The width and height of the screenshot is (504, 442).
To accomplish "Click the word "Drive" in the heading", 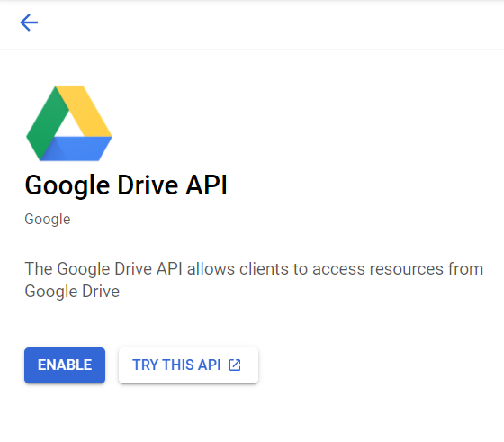I will 148,185.
